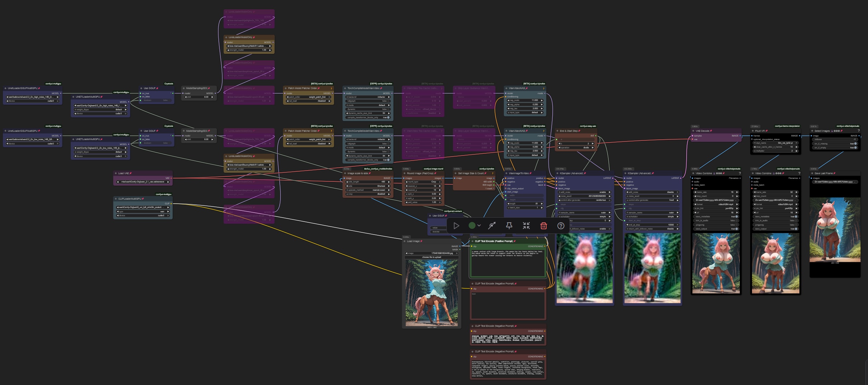868x385 pixels.
Task: Click collapse dot on first KSampler (Advanced) node
Action: click(557, 173)
